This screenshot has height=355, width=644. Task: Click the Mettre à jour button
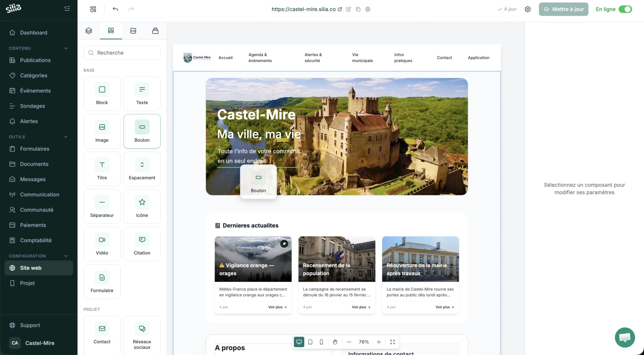tap(563, 9)
